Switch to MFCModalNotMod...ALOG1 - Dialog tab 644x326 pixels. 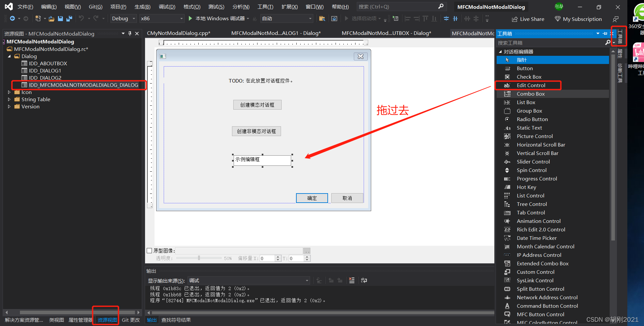276,33
